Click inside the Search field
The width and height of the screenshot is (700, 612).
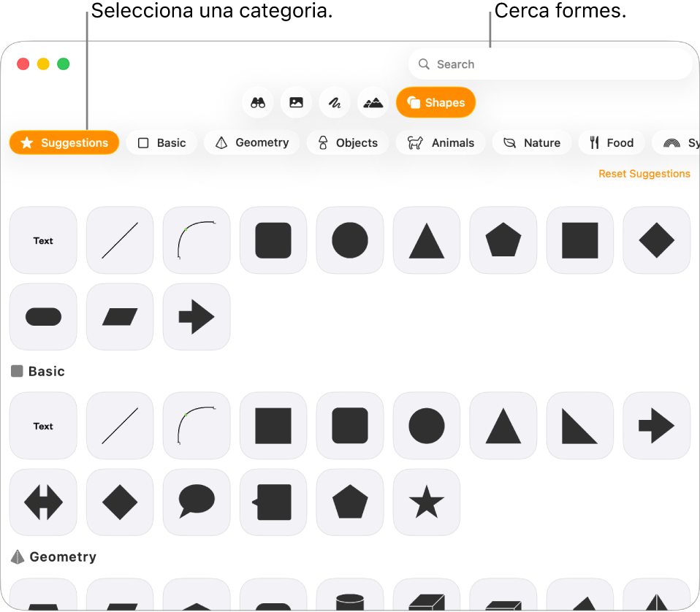(x=550, y=64)
